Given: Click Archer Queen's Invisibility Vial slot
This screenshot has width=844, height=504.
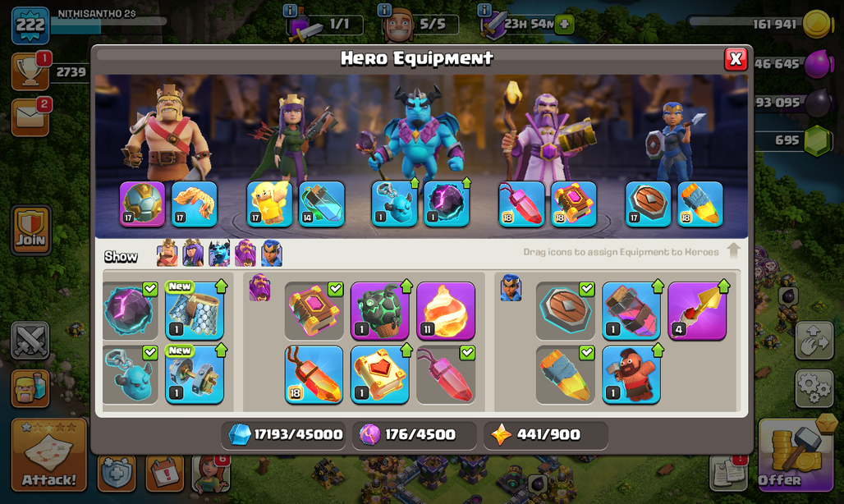Looking at the screenshot, I should pos(321,204).
